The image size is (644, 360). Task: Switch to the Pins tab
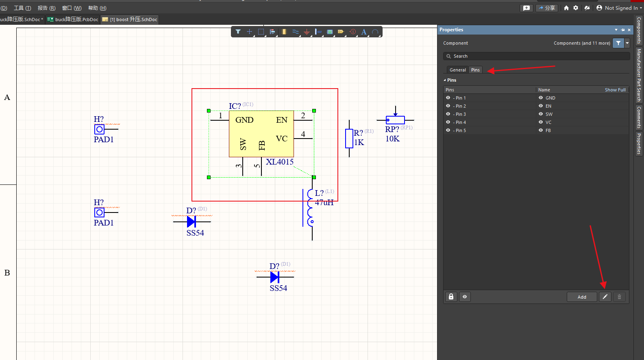(475, 70)
